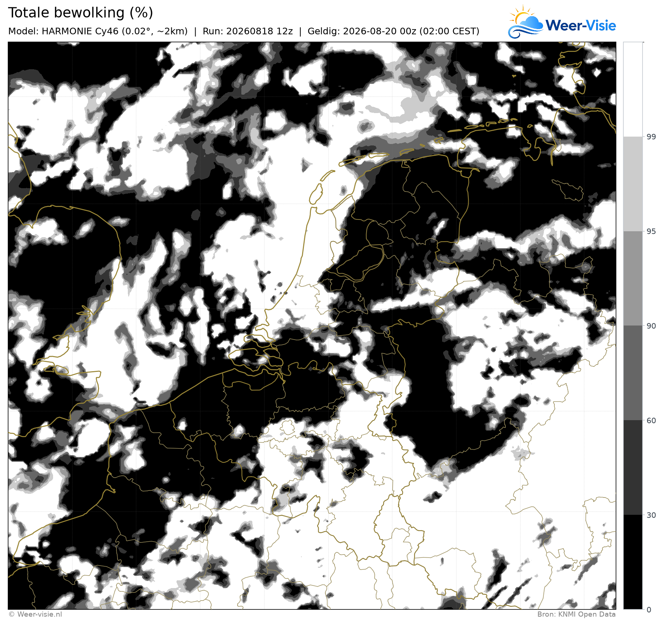Click the Weer-Visie brand name text
Screen dimensions: 672x619
click(x=581, y=25)
